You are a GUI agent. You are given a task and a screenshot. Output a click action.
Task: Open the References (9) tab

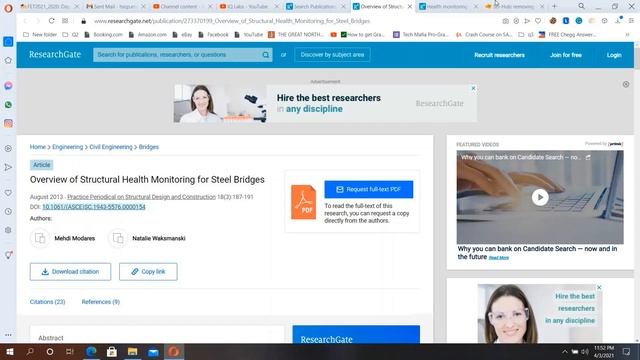click(100, 302)
